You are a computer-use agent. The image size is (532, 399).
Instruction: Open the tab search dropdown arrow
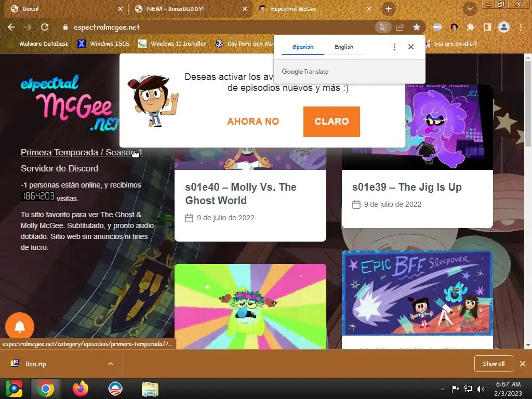coord(470,9)
